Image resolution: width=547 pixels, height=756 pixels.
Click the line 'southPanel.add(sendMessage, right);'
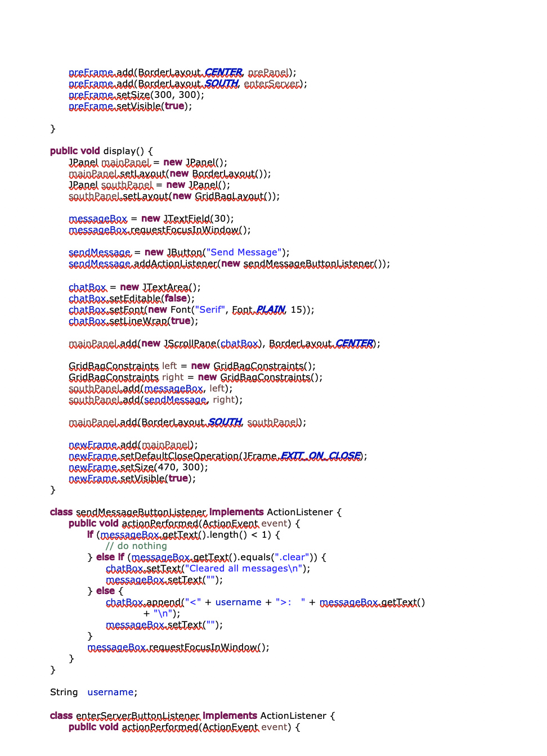pos(156,400)
